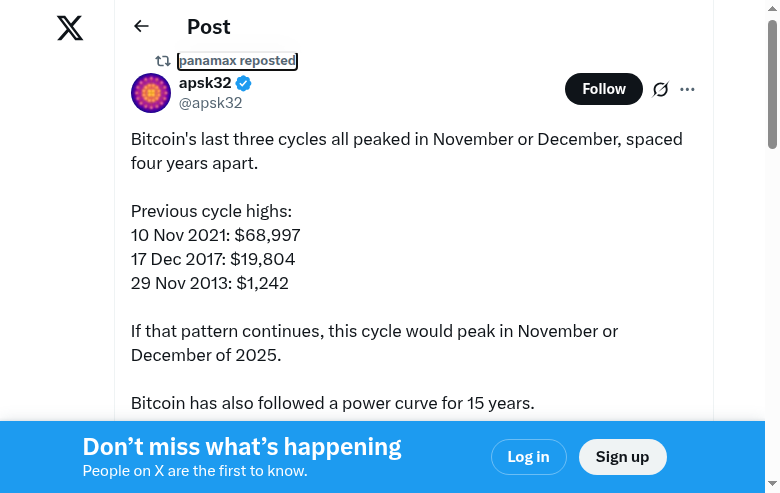Follow the apsk32 account

604,89
